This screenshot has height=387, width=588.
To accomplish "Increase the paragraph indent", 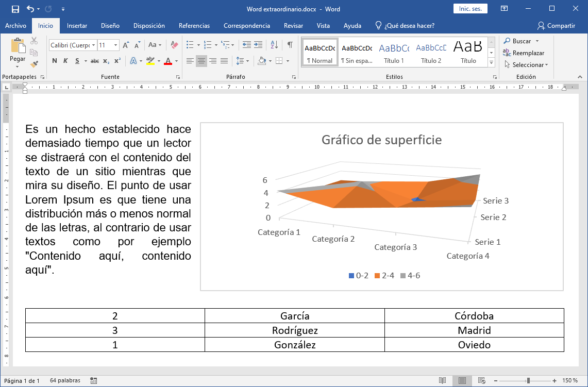I will [x=258, y=45].
